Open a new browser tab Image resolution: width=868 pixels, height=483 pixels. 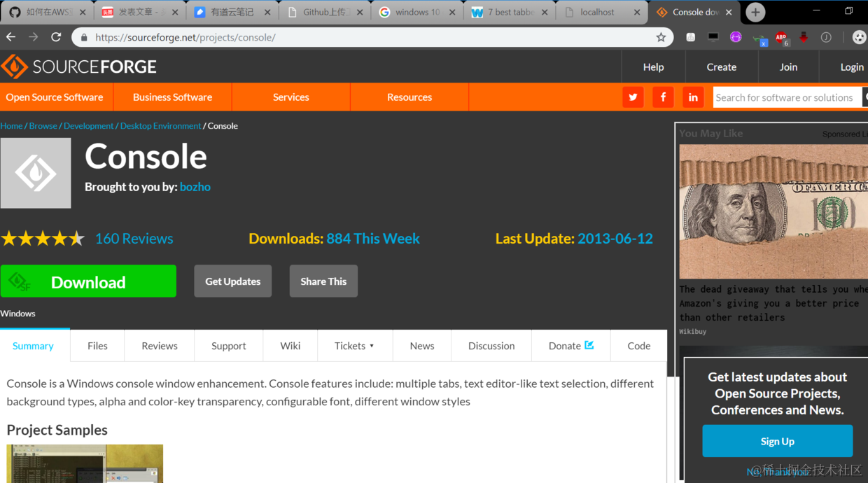click(755, 12)
